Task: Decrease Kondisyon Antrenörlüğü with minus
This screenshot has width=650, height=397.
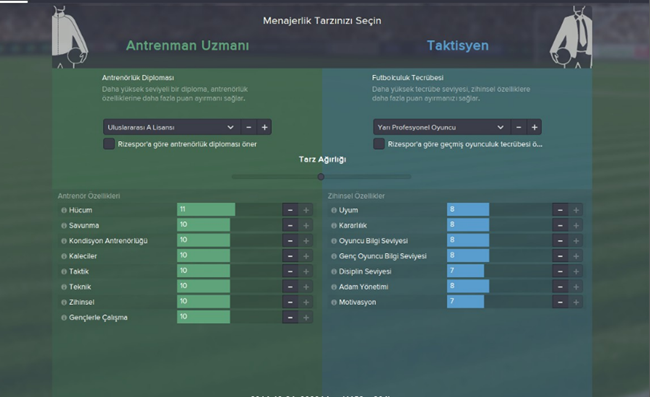Action: [x=290, y=241]
